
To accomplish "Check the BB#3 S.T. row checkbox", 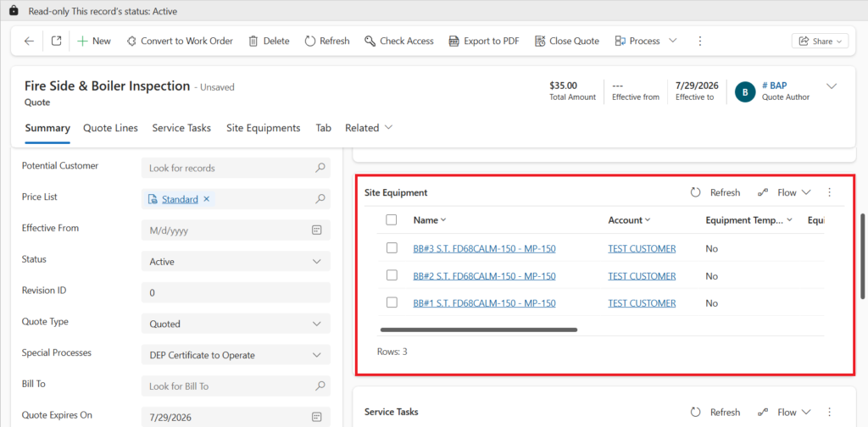I will point(392,248).
